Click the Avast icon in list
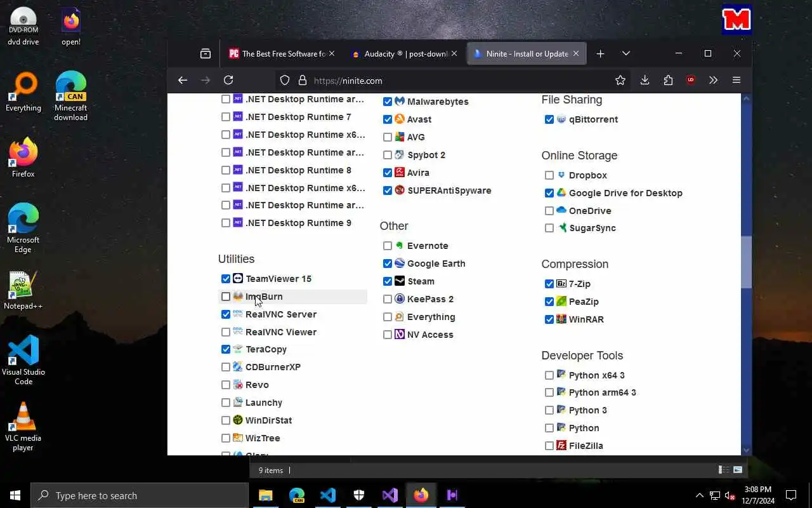Screen dimensions: 812x508 pos(400,119)
